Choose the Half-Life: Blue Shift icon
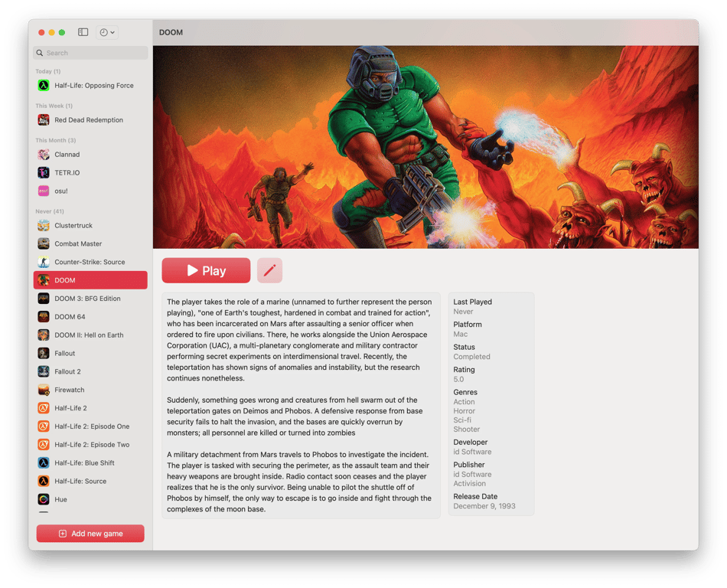Viewport: 727px width, 588px height. pyautogui.click(x=44, y=462)
